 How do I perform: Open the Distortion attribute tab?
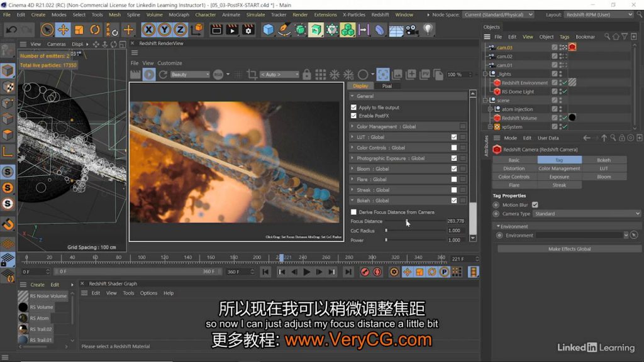point(514,168)
